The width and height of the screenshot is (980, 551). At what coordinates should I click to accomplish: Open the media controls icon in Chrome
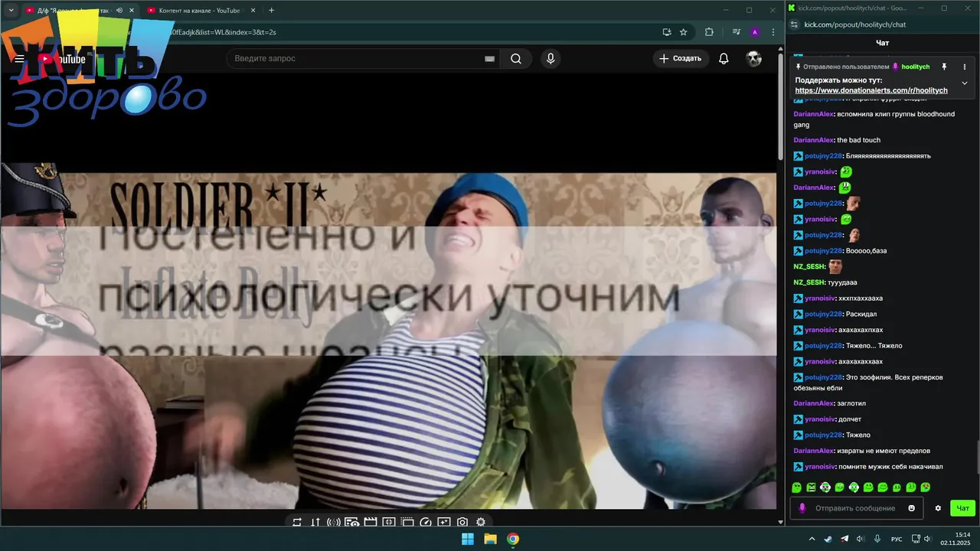pos(737,32)
